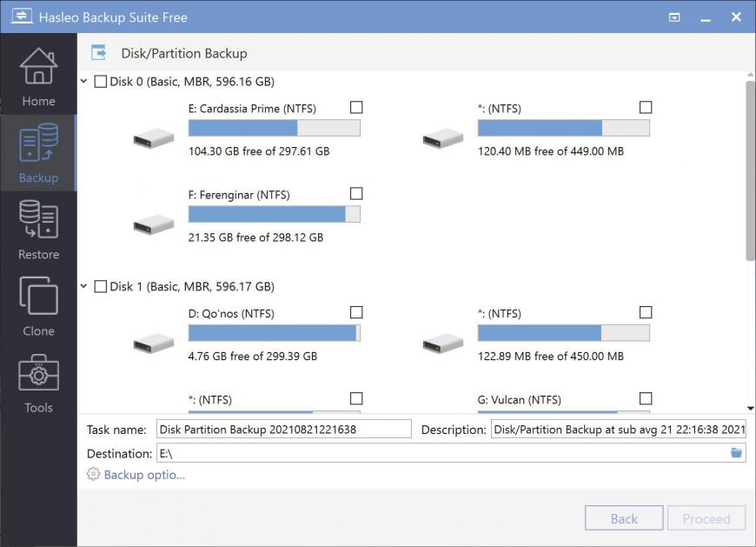Click the E: Cardassia Prime drive icon
The width and height of the screenshot is (756, 547).
tap(153, 138)
